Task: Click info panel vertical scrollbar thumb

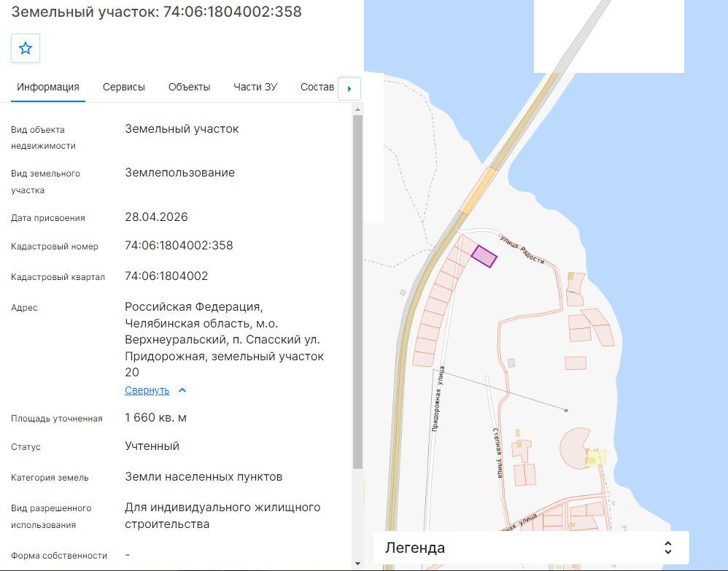Action: (x=357, y=292)
